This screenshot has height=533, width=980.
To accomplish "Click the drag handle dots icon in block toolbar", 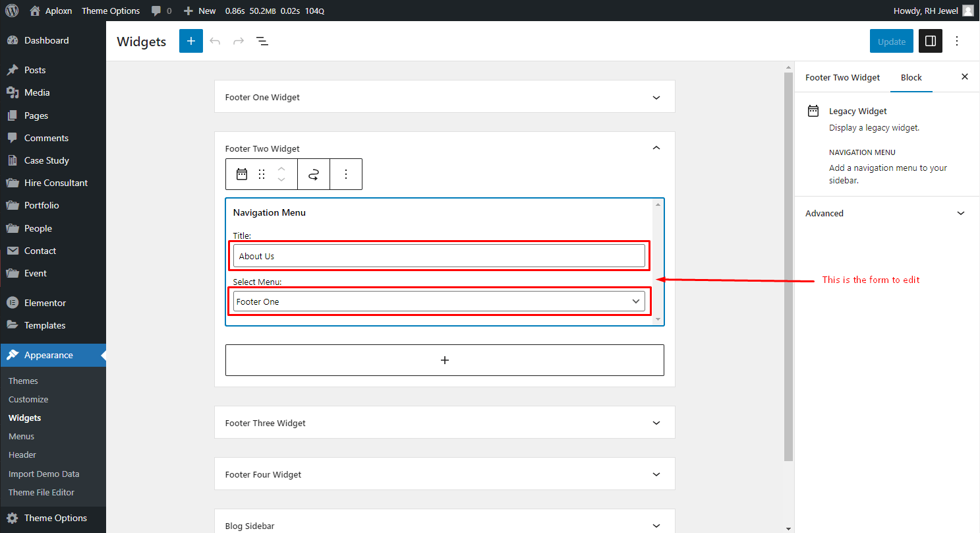I will (x=262, y=174).
